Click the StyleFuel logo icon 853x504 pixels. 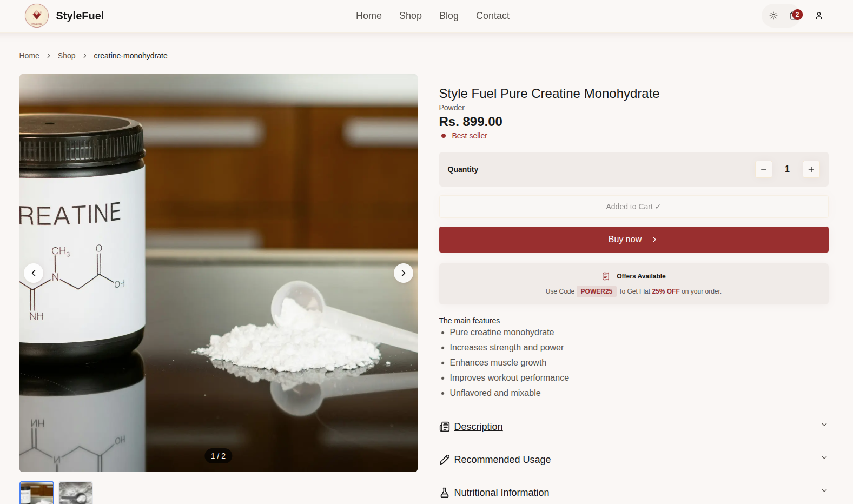click(x=37, y=16)
